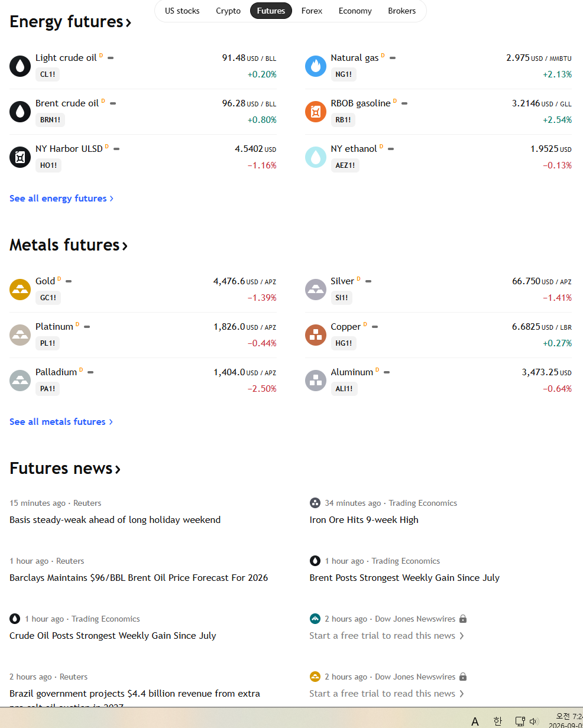Click the Natural gas flame icon
The width and height of the screenshot is (583, 728).
click(316, 66)
